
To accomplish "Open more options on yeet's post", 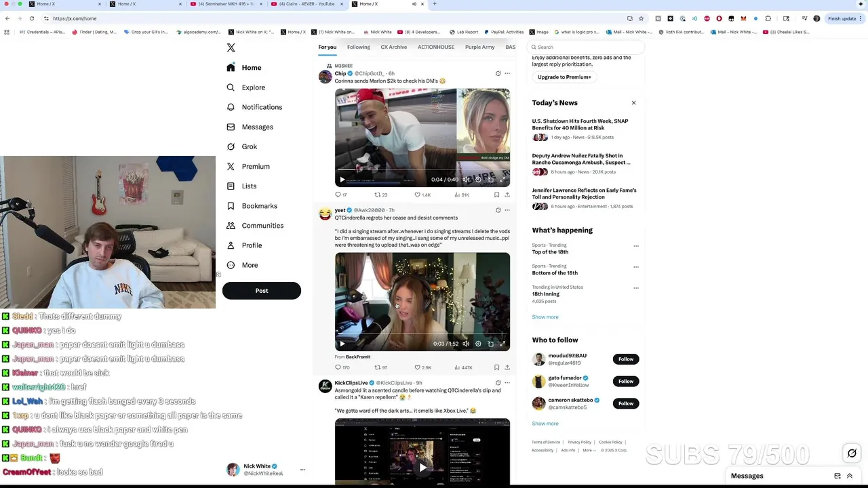I will (x=507, y=210).
